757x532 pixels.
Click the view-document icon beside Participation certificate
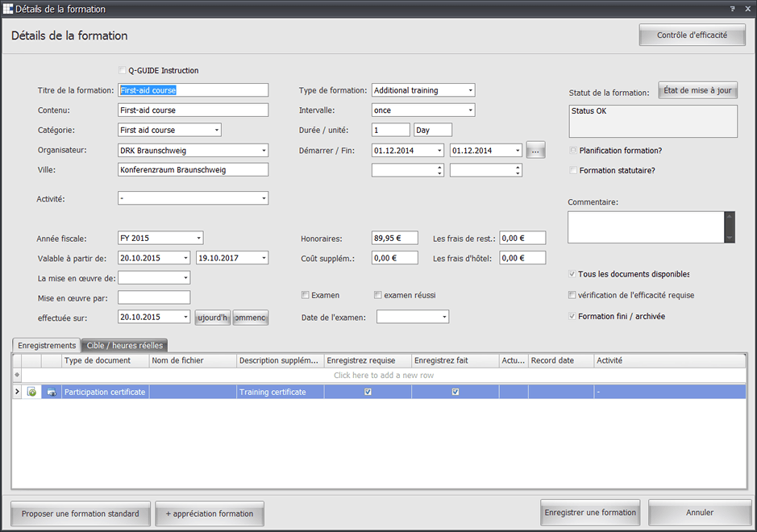pos(52,392)
